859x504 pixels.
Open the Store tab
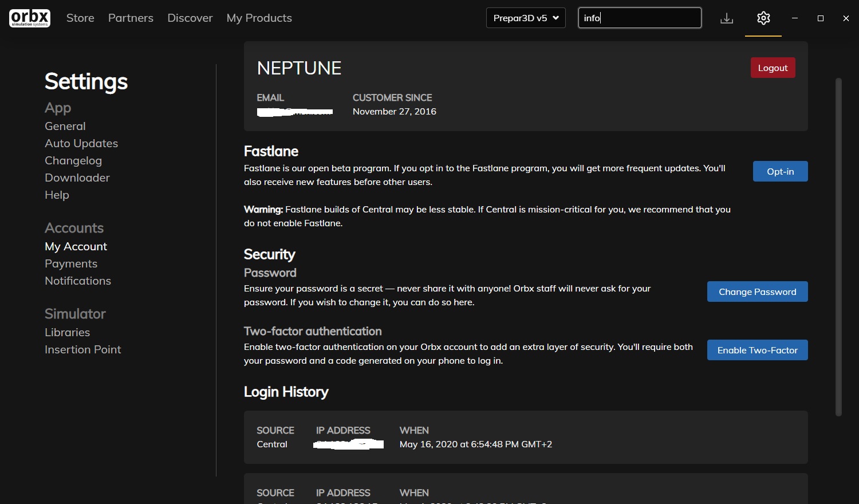80,18
